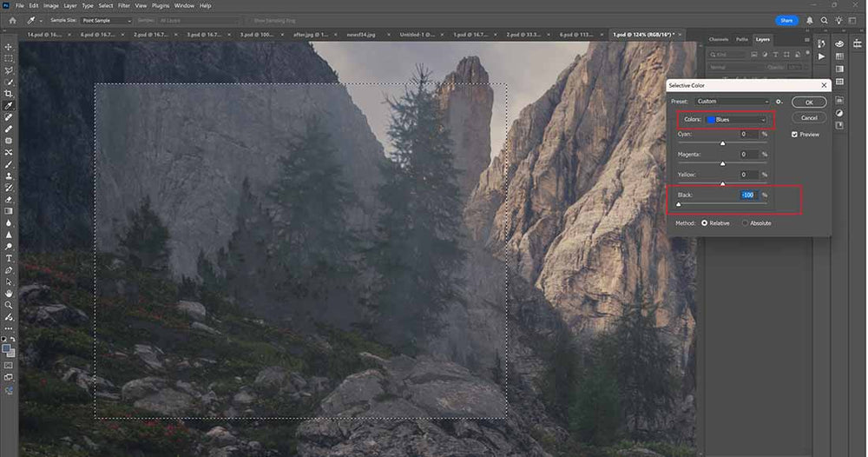868x457 pixels.
Task: Select the Path Selection arrow tool
Action: pos(9,282)
